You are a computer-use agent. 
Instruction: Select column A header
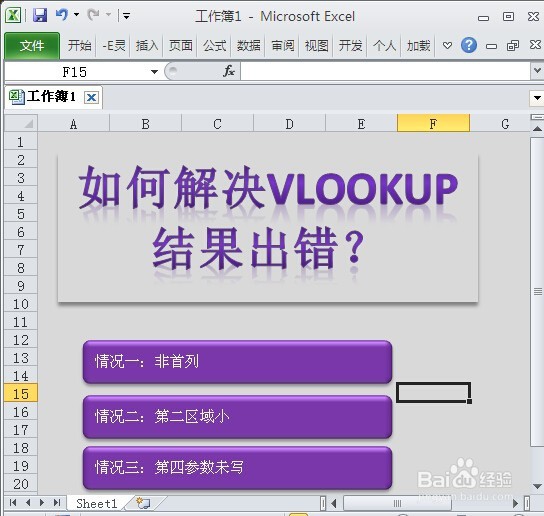[74, 124]
